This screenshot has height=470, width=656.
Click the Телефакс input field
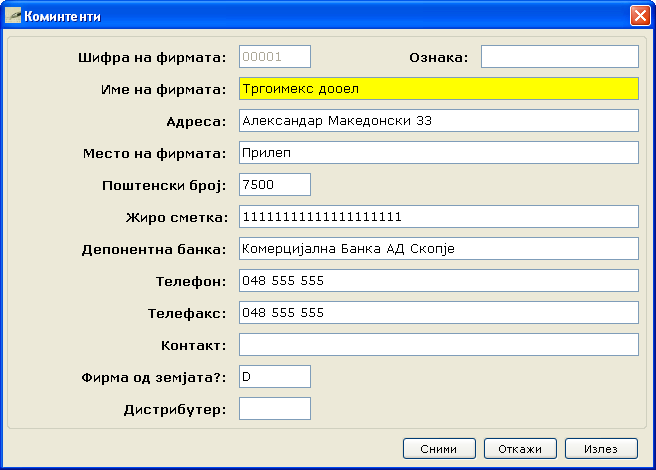click(438, 313)
